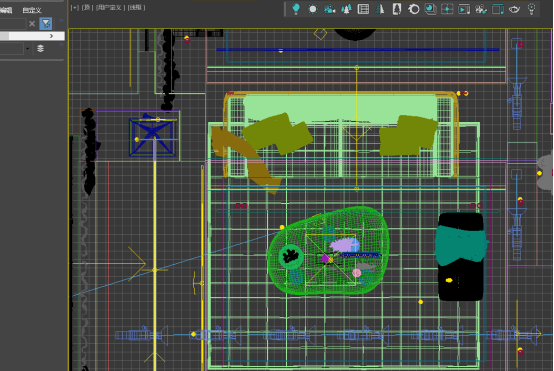Click the left panel search input field
This screenshot has width=554, height=371.
click(13, 24)
